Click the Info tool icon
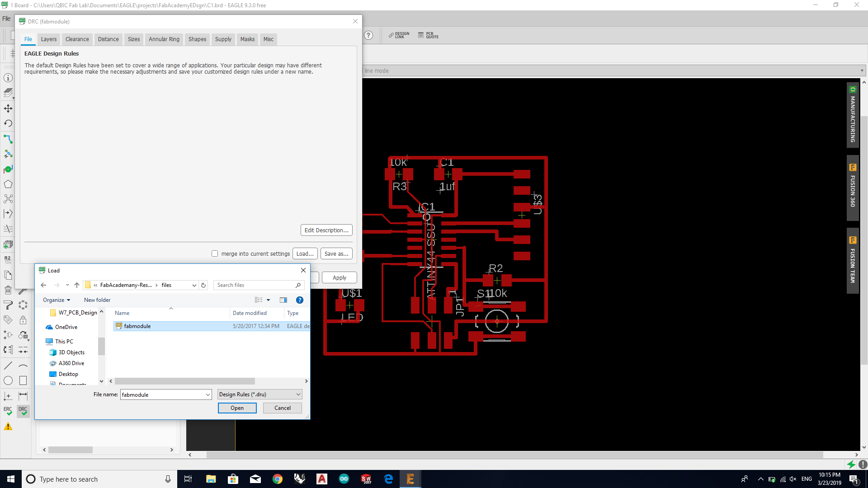 [x=8, y=78]
